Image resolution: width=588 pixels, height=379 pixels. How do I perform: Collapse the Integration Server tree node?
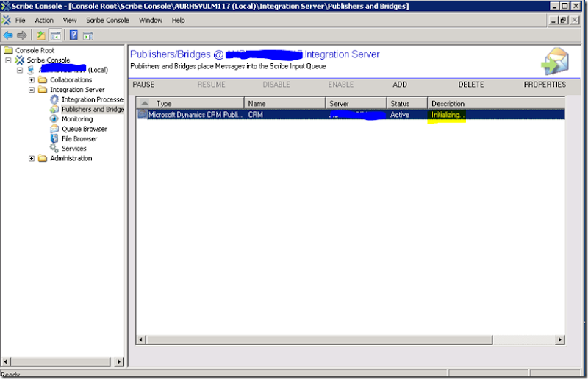click(32, 89)
